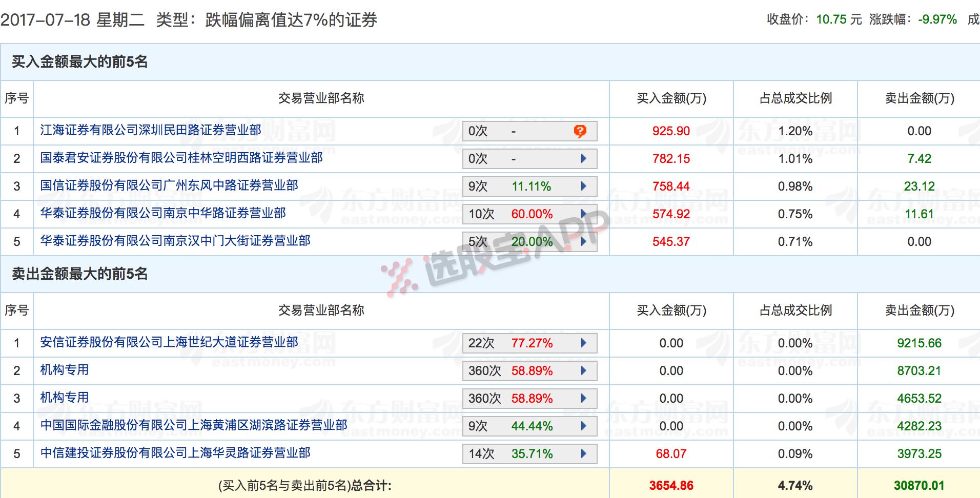Click the 9次 44.44% stats box
The height and width of the screenshot is (498, 980).
click(530, 426)
